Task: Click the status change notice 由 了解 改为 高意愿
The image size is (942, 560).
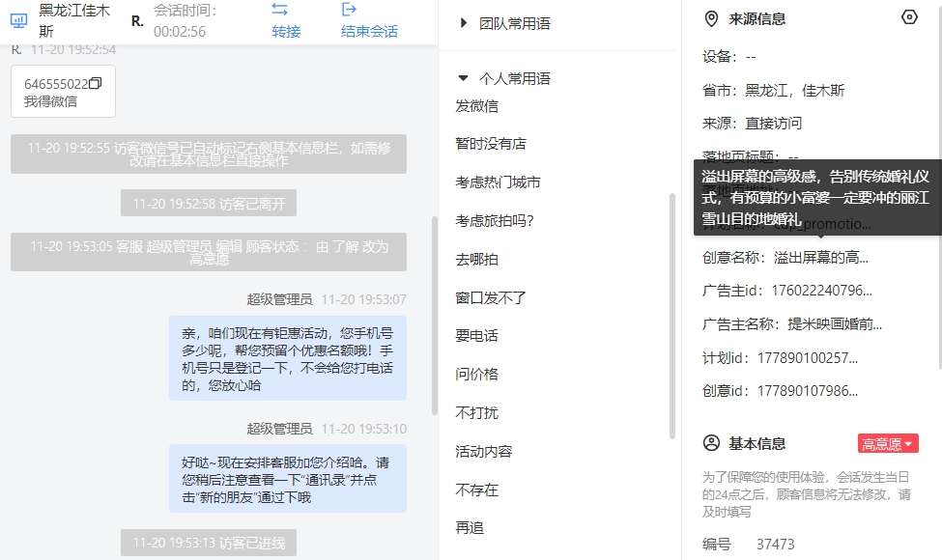Action: [x=209, y=252]
